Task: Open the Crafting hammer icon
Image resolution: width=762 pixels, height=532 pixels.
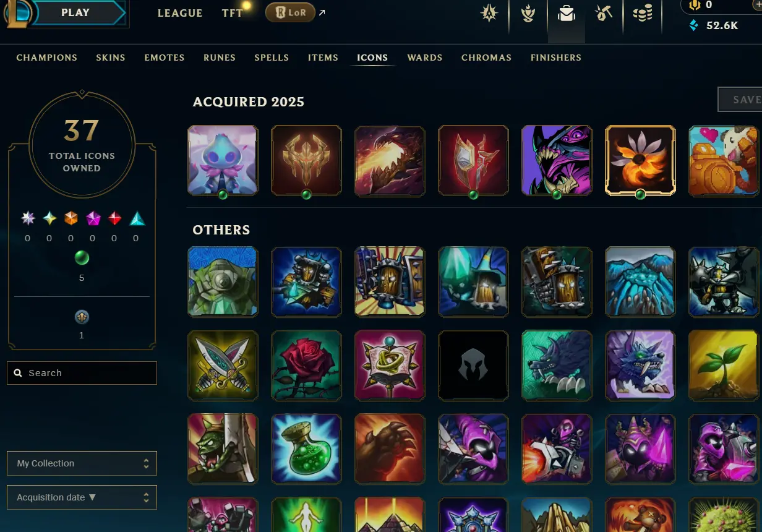Action: pyautogui.click(x=604, y=13)
